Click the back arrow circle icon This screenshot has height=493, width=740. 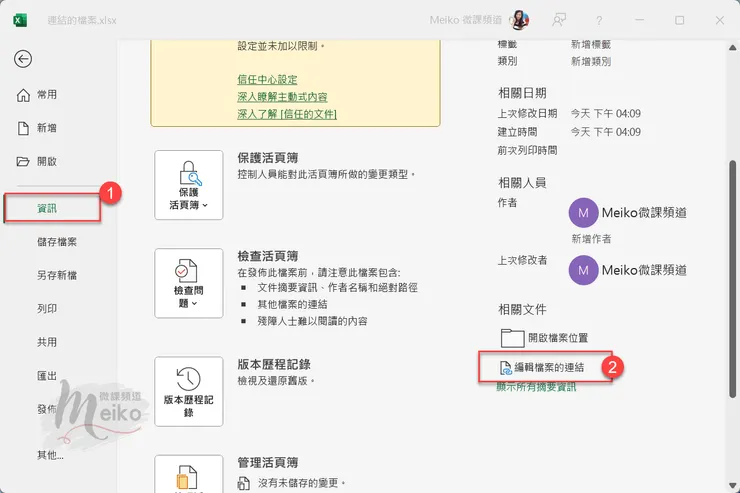coord(23,59)
